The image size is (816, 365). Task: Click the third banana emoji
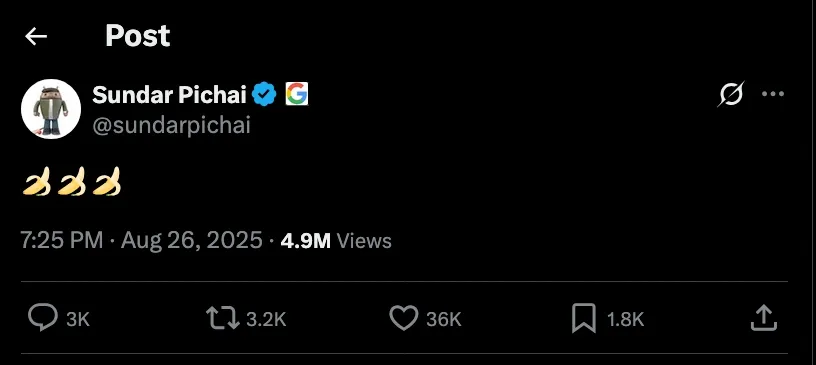pyautogui.click(x=107, y=182)
